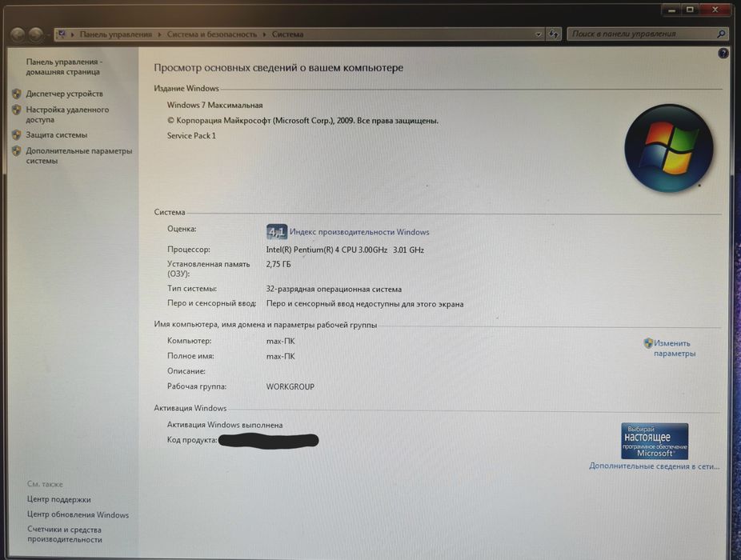Click 'WORKGROUP' workgroup value
Image resolution: width=741 pixels, height=560 pixels.
(x=290, y=386)
